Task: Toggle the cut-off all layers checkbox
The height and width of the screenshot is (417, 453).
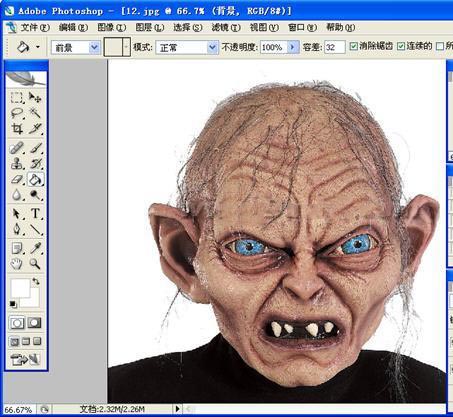Action: pos(440,46)
